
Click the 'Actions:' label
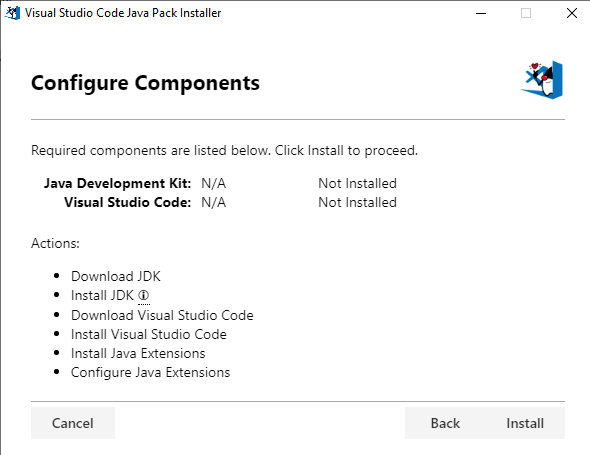pyautogui.click(x=55, y=243)
